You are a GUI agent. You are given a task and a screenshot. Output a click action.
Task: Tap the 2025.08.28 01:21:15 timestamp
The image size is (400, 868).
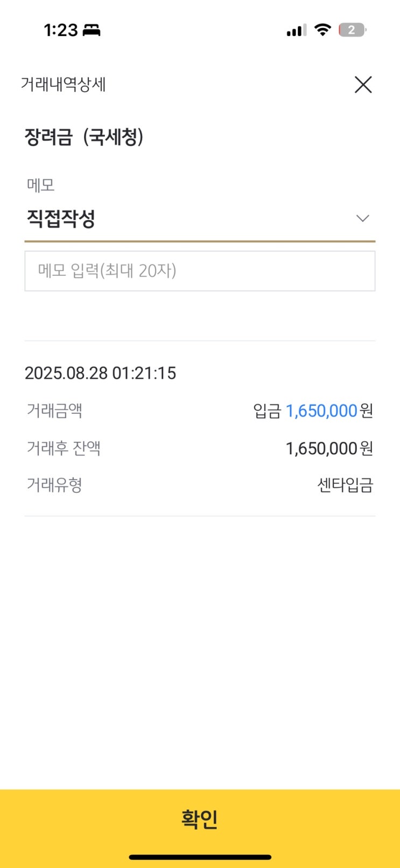click(x=100, y=373)
